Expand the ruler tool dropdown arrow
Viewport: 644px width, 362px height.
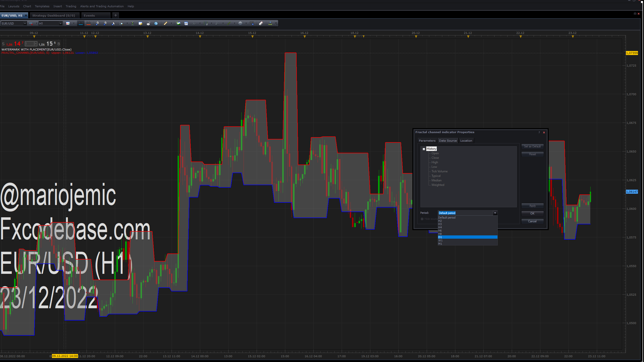(171, 23)
